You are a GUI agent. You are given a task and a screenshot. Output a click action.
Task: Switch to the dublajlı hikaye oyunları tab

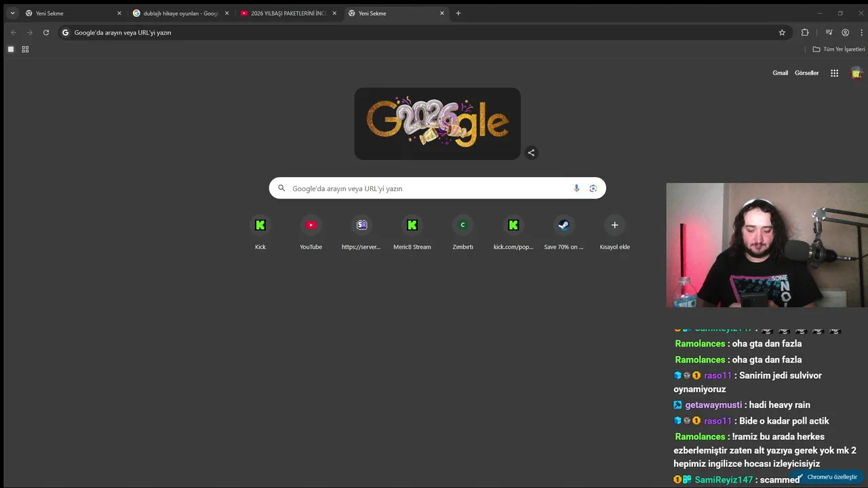point(180,13)
